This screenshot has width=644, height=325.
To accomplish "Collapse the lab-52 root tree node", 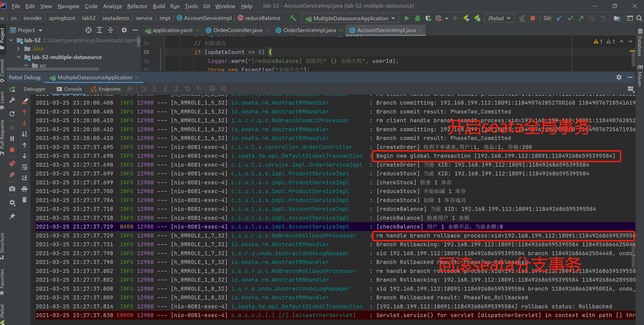I will coord(11,40).
